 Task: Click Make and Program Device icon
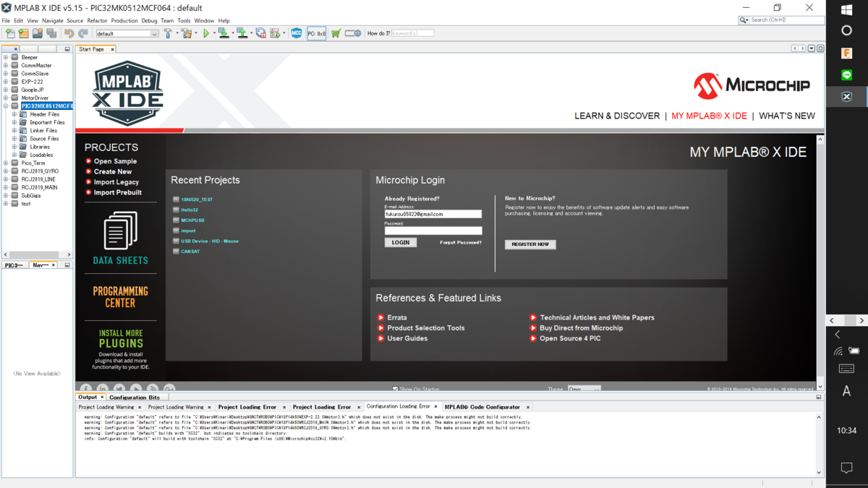pos(224,33)
